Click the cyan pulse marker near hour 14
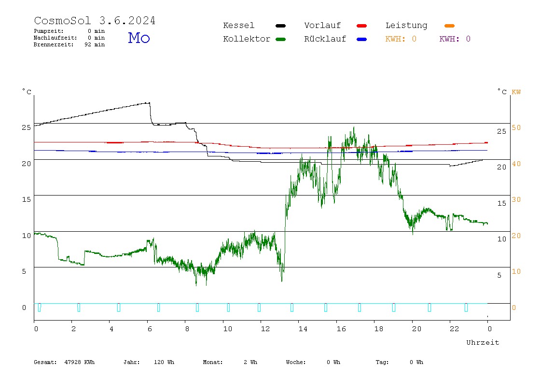This screenshot has width=554, height=392. 292,308
